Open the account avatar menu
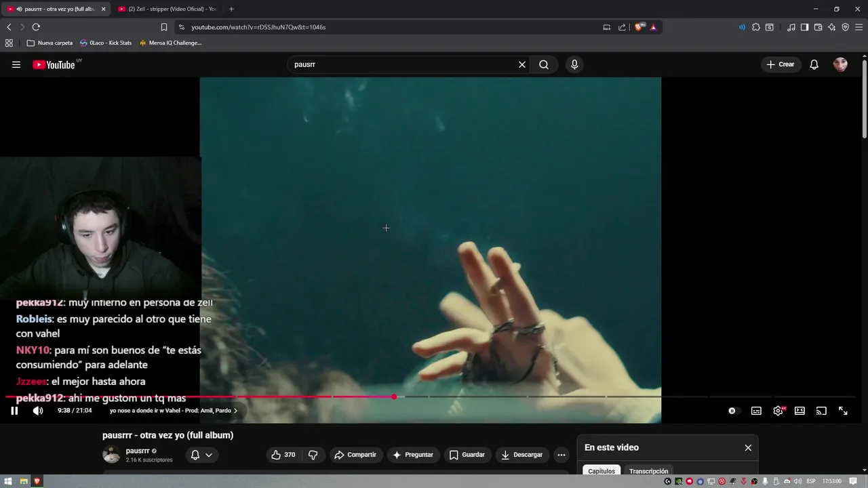The image size is (868, 488). 840,64
